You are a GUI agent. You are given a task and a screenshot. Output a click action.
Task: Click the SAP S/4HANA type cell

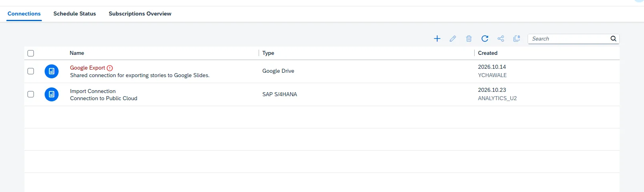[x=280, y=94]
